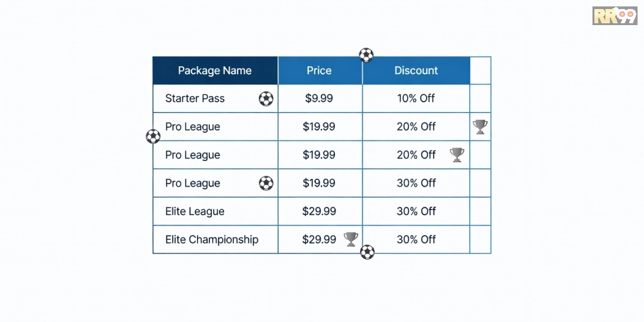Click the soccer ball beside Starter Pass

pos(266,99)
